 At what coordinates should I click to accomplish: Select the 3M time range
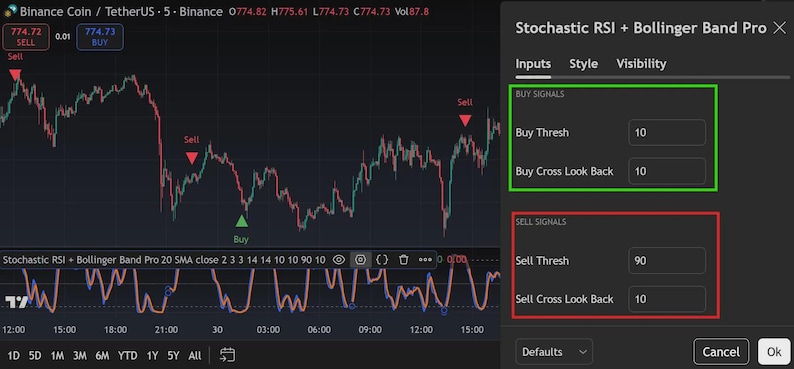pos(80,355)
